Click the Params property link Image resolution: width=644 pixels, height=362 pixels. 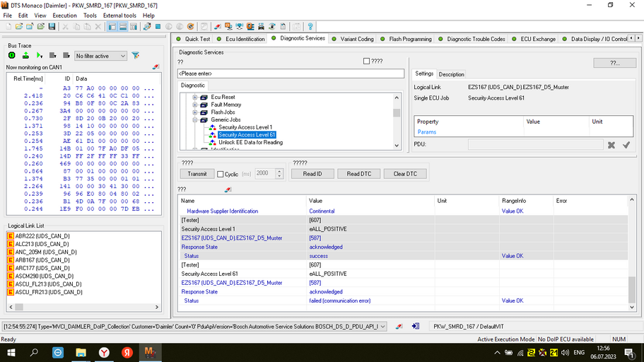pos(427,132)
